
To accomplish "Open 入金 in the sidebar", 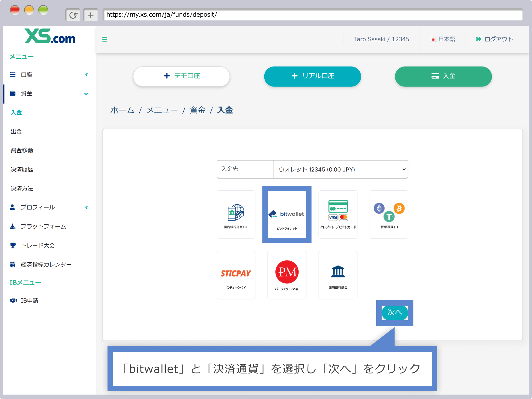I will click(16, 112).
